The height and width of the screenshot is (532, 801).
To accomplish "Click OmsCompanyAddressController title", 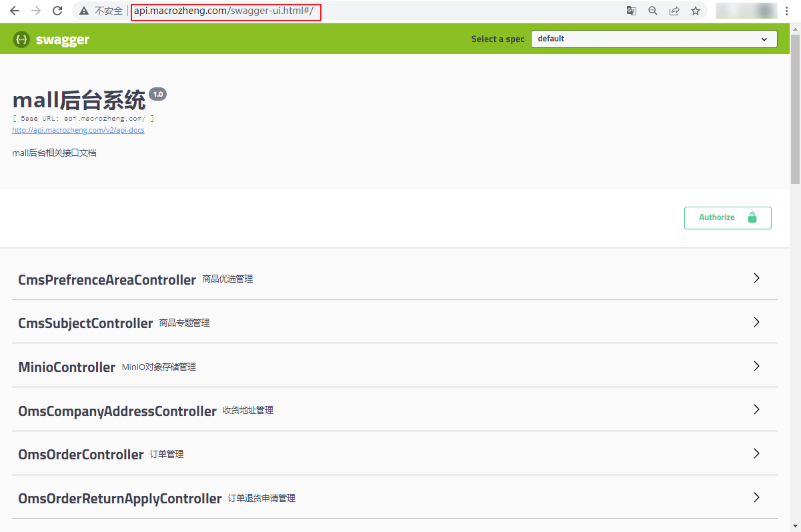I will [x=117, y=411].
